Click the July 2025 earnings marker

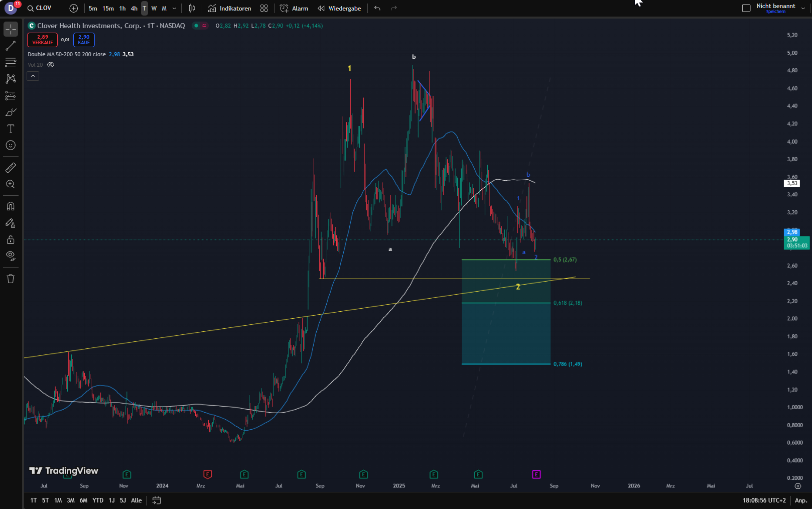(536, 474)
